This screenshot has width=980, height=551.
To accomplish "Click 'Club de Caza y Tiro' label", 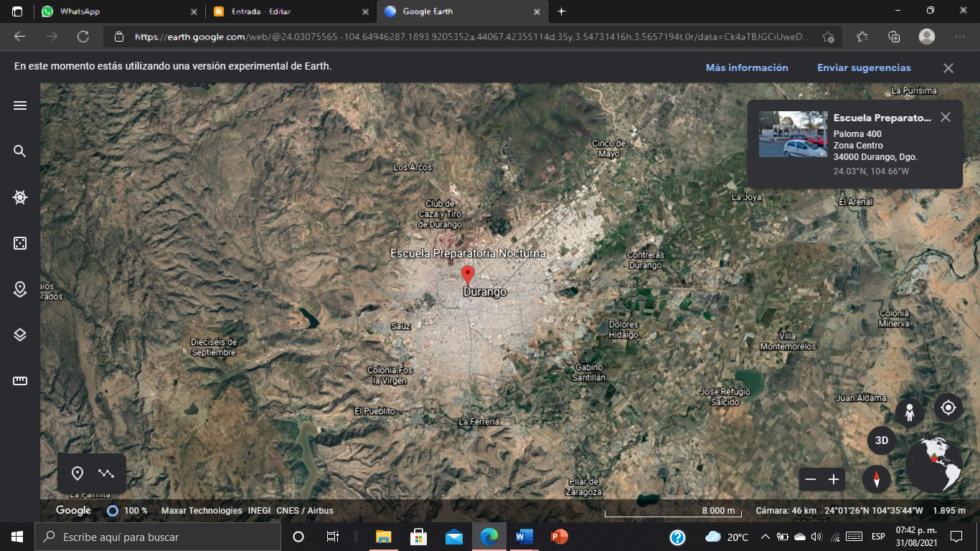I will pos(440,214).
